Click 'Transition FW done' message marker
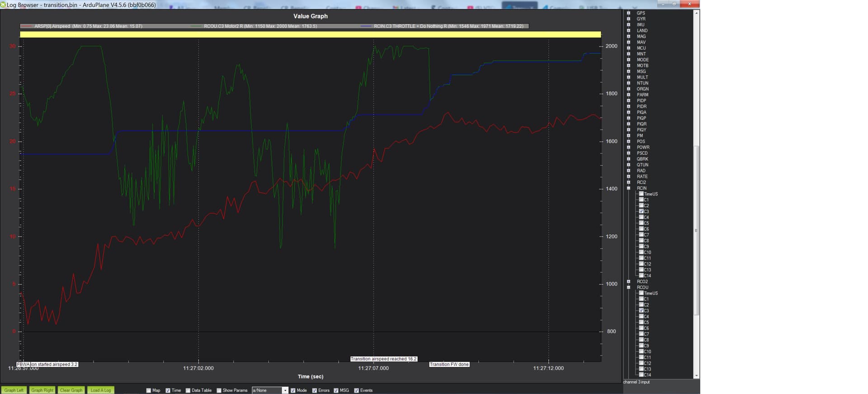Viewport: 868px width, 394px height. 449,364
